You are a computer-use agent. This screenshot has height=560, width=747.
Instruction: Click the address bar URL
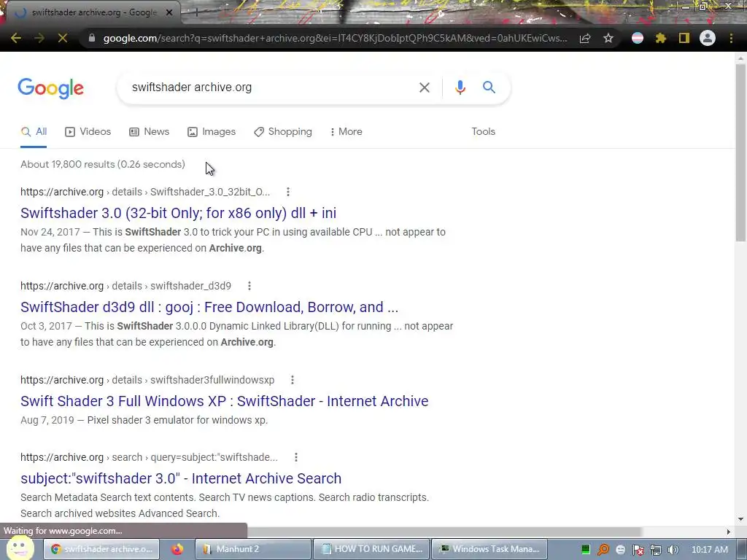tap(335, 38)
